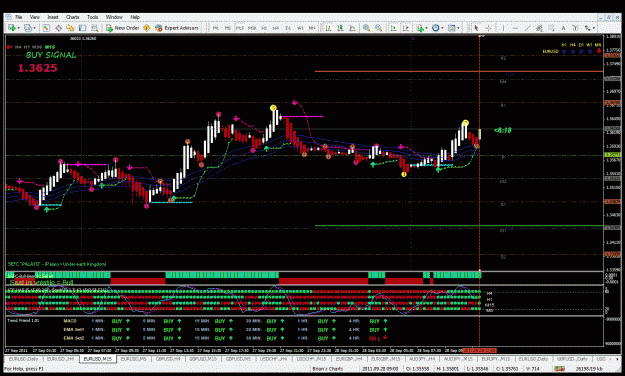Open the Insert menu
This screenshot has height=376, width=625.
click(53, 17)
